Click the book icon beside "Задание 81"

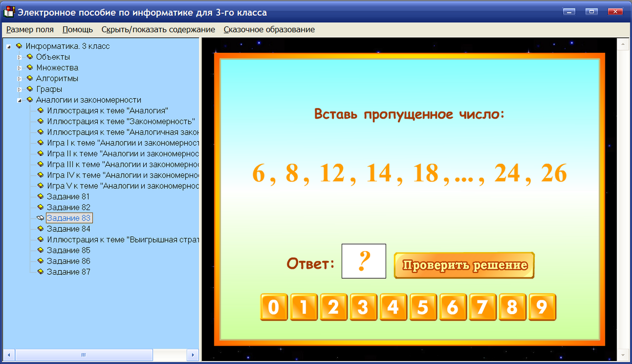pyautogui.click(x=40, y=196)
